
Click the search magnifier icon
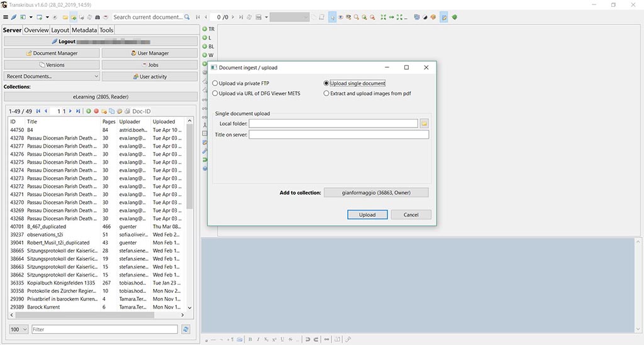[187, 17]
